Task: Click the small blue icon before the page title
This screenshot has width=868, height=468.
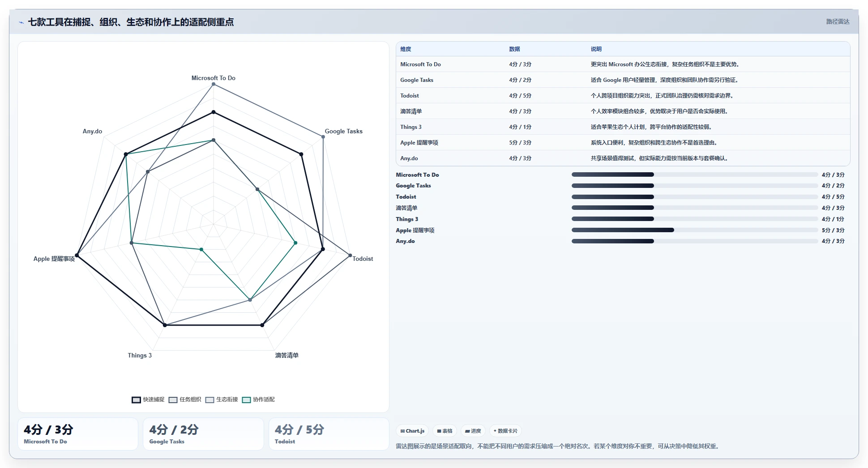Action: coord(21,22)
